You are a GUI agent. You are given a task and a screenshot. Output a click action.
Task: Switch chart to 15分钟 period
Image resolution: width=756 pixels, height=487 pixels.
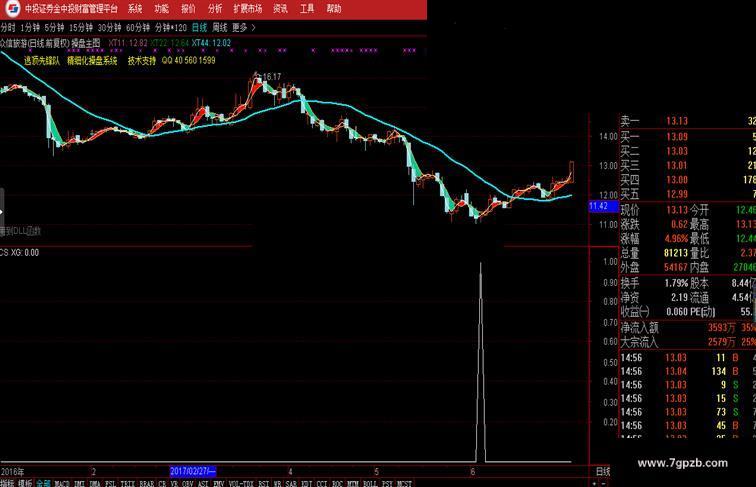tap(81, 27)
